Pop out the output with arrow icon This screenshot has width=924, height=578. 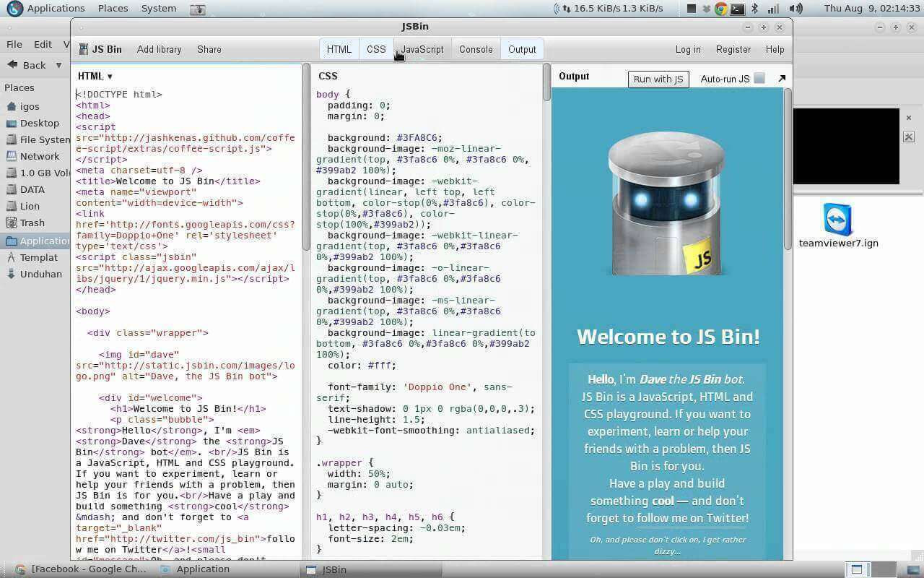click(x=781, y=79)
